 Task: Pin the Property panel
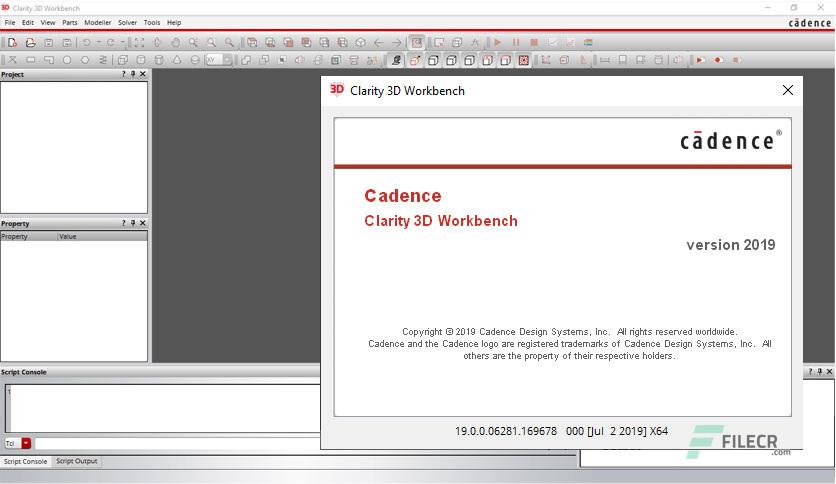click(x=133, y=223)
